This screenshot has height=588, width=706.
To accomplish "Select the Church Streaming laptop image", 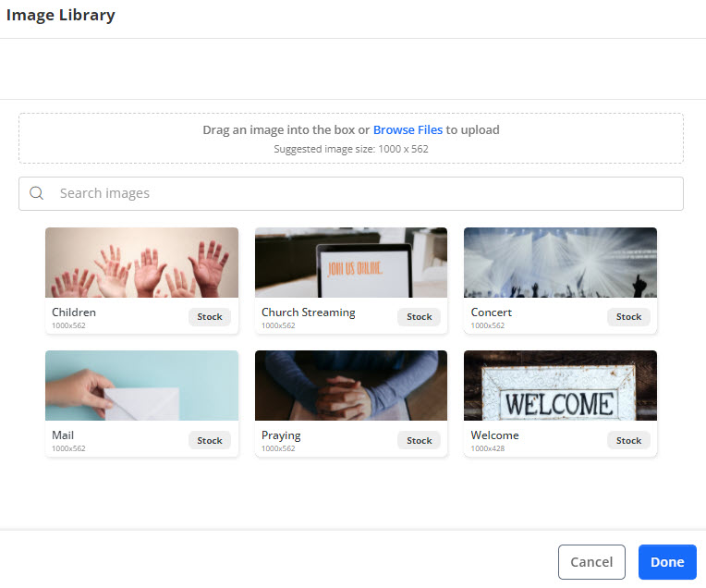I will pos(351,263).
